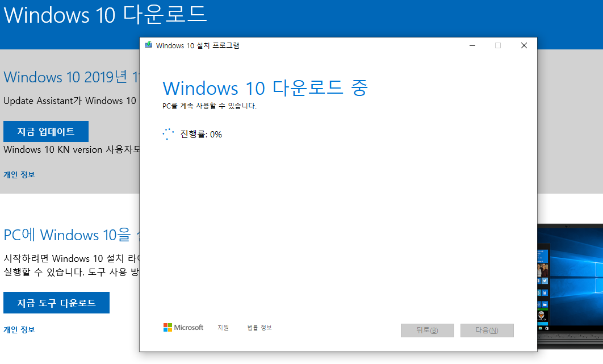Click the laptop image on the web page
Image resolution: width=603 pixels, height=364 pixels.
coord(570,286)
